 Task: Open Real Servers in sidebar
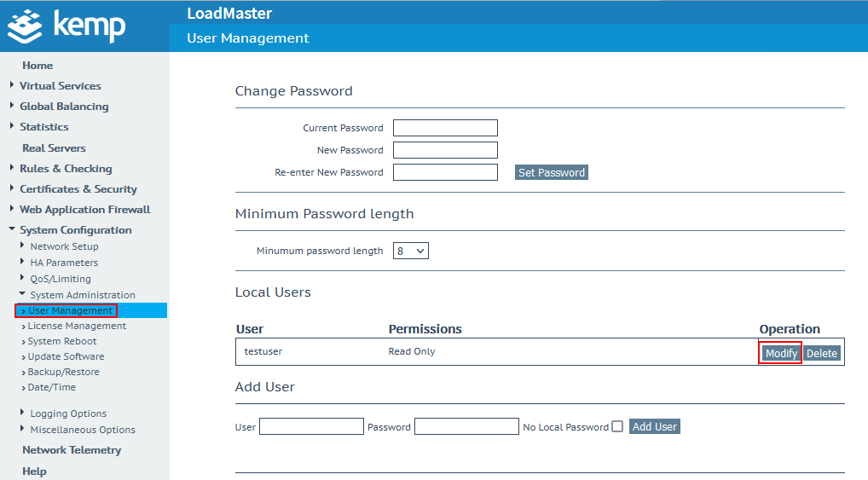coord(54,147)
